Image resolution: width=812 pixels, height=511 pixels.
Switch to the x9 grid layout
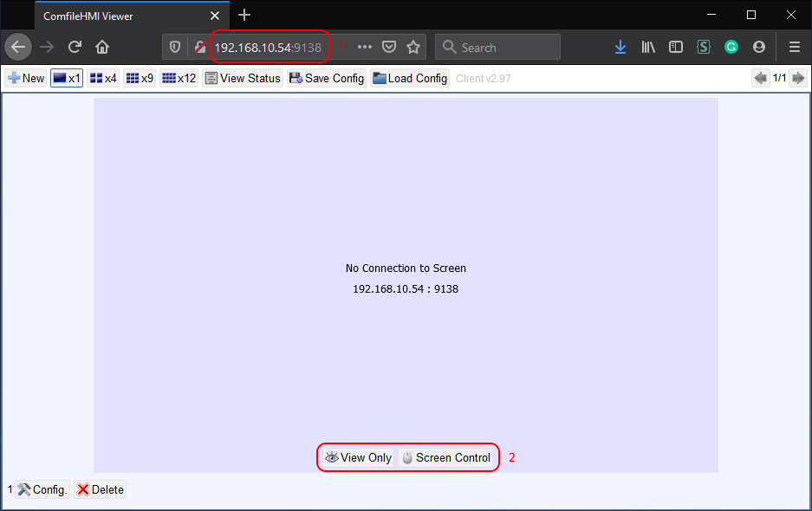tap(140, 78)
